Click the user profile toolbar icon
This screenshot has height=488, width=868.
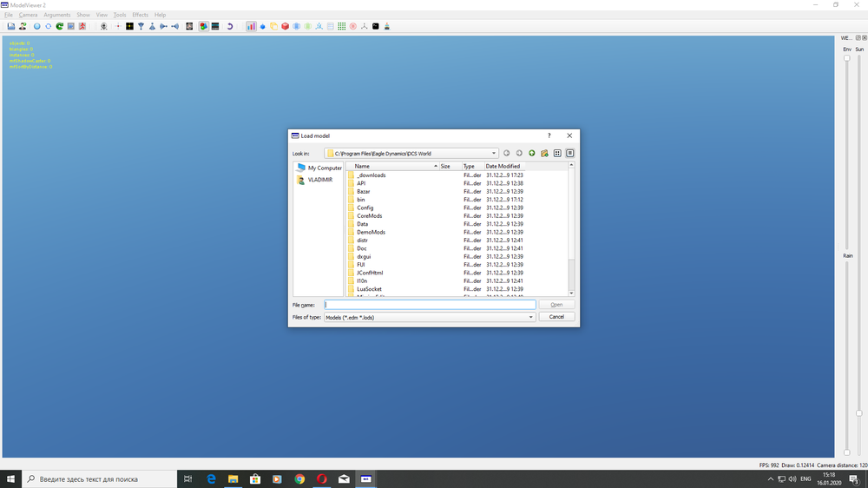(23, 26)
